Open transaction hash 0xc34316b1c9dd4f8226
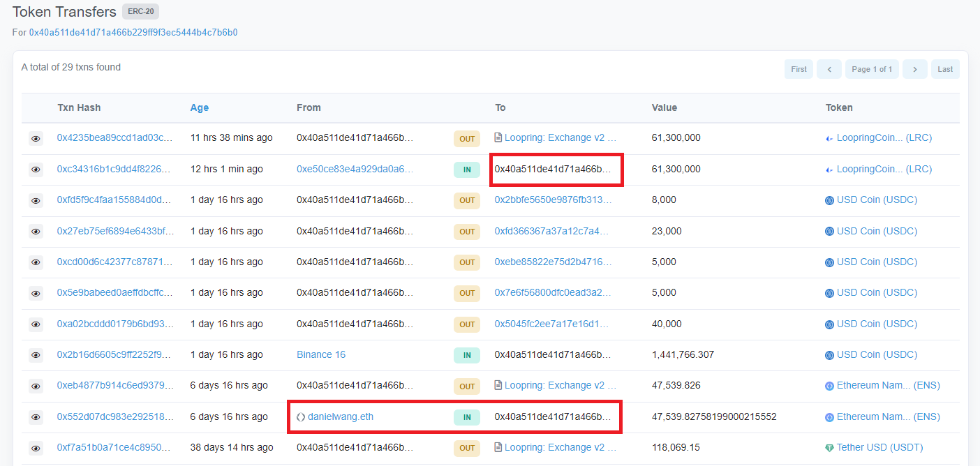Viewport: 980px width, 466px height. click(x=114, y=169)
